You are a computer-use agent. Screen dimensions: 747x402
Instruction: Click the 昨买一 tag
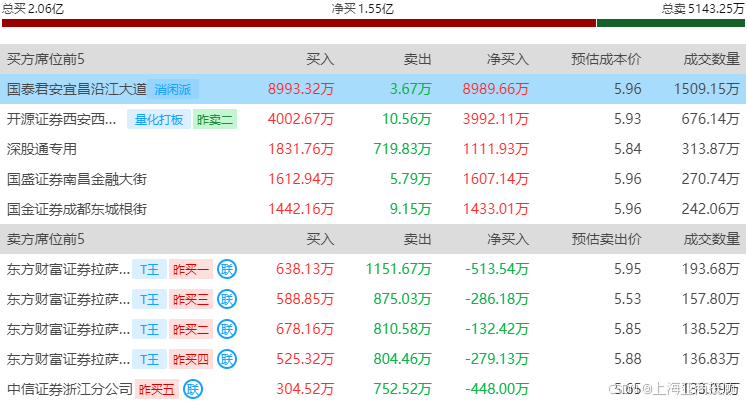click(191, 270)
